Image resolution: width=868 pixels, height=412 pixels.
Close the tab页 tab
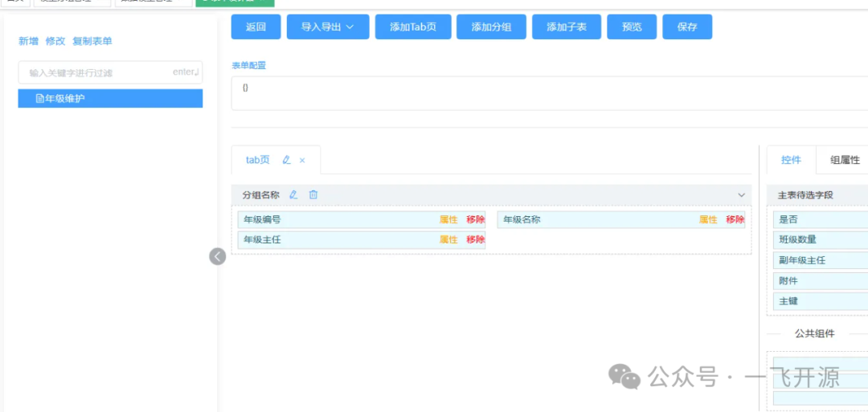(302, 161)
